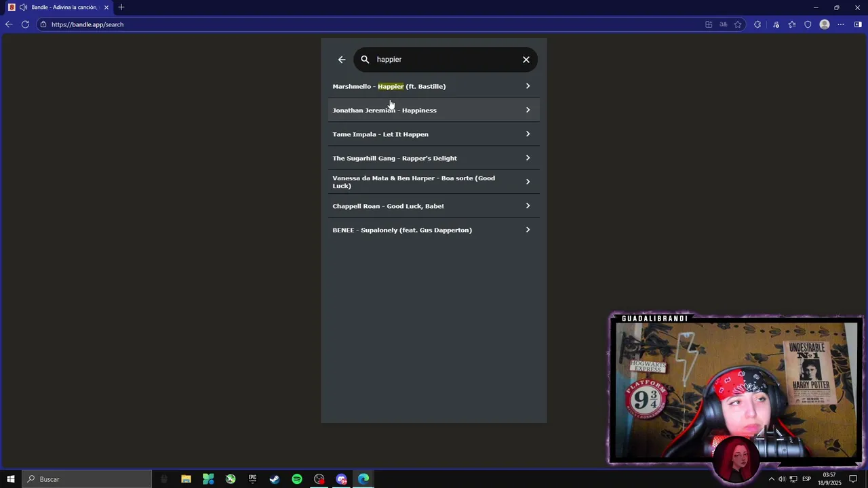Click the 'happier' search input field
Viewport: 868px width, 488px height.
click(x=446, y=60)
